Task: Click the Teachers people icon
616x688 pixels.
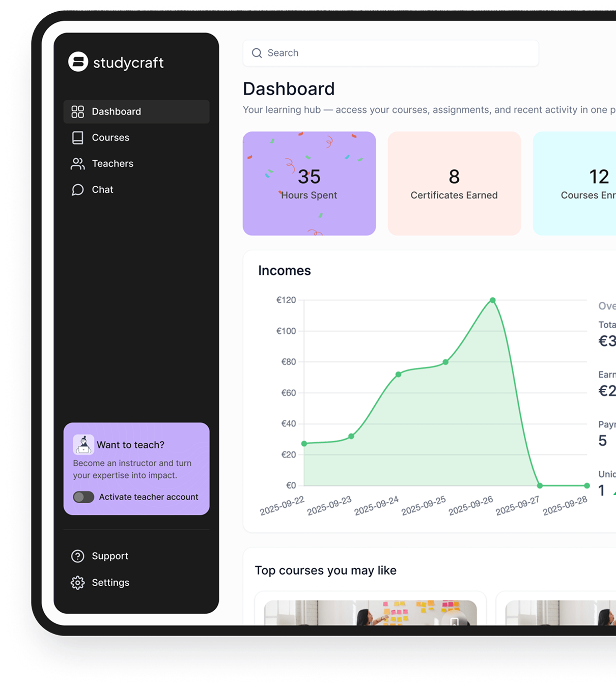Action: point(77,164)
